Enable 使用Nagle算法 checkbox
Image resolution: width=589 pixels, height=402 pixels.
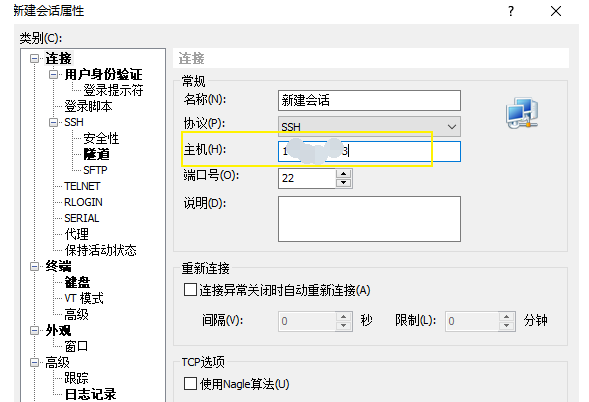click(x=190, y=384)
